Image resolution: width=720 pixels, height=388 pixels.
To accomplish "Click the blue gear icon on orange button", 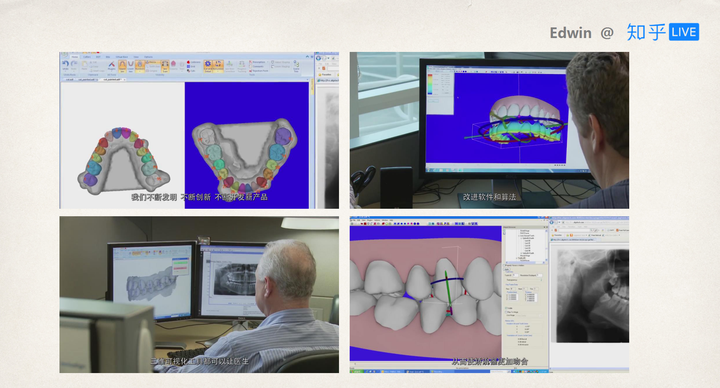I will [208, 64].
